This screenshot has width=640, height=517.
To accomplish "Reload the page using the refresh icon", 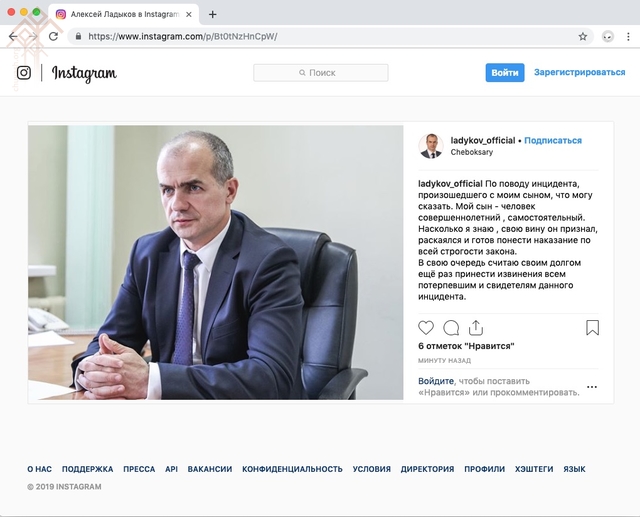I will pyautogui.click(x=53, y=36).
